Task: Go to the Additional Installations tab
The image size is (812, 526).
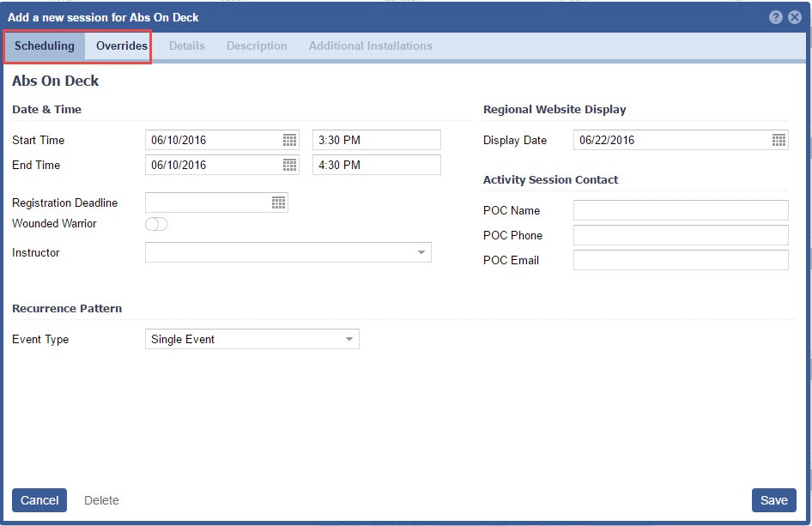Action: pyautogui.click(x=370, y=46)
